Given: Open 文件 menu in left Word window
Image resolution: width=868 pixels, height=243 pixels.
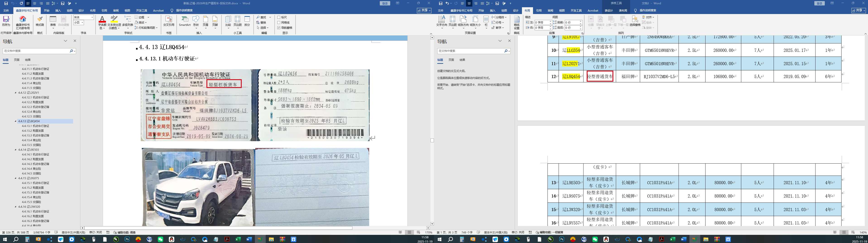Looking at the screenshot, I should pos(6,10).
